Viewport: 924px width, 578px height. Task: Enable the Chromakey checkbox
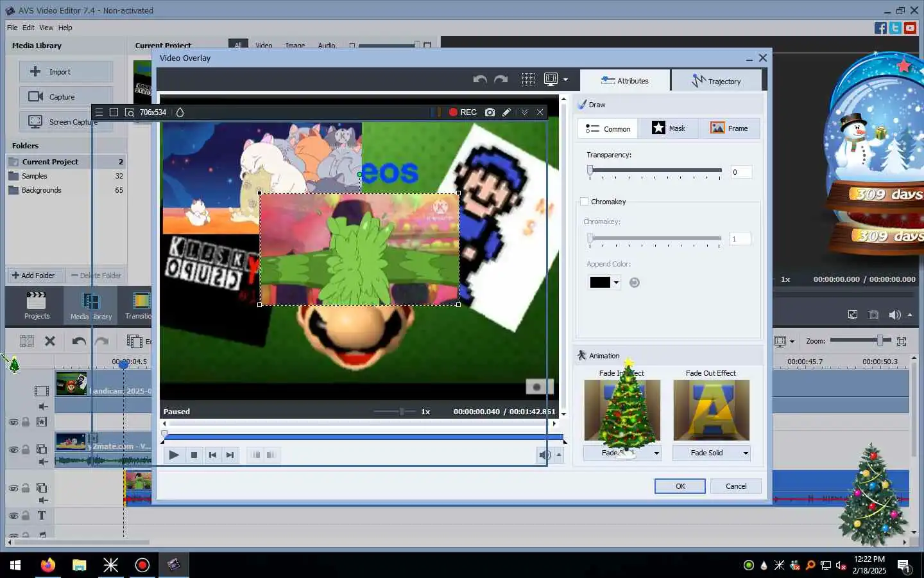click(x=585, y=202)
